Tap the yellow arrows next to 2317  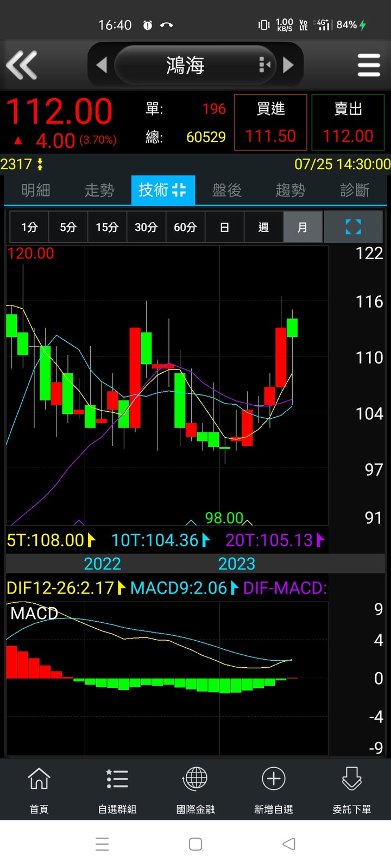[x=40, y=164]
